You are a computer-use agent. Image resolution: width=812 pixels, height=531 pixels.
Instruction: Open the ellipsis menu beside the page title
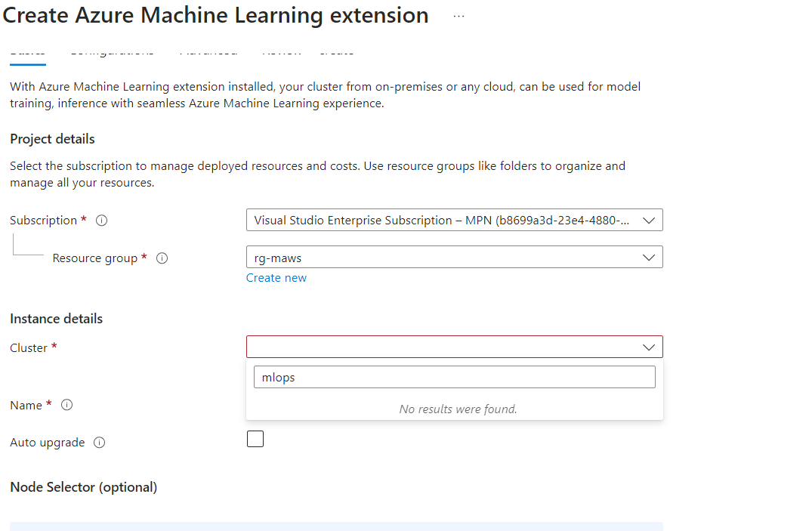[458, 15]
